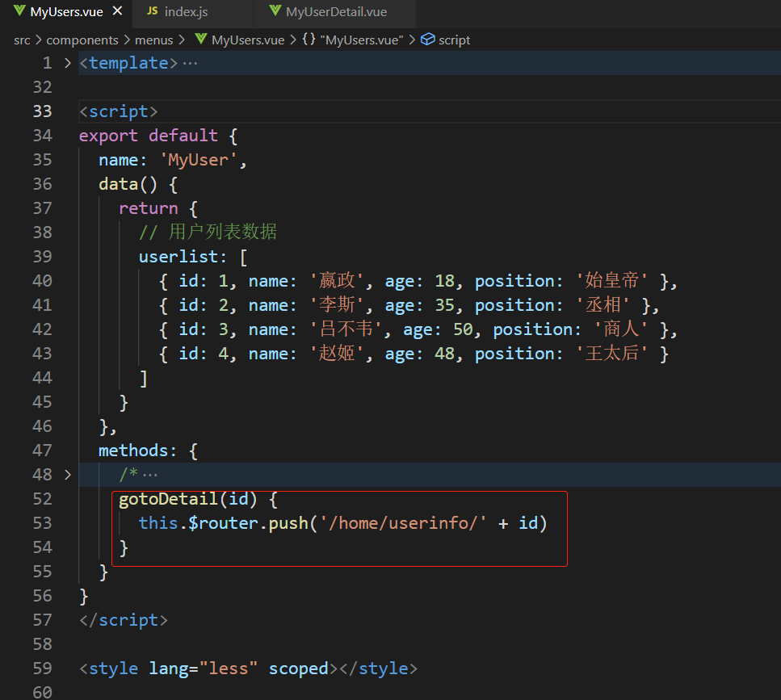Click the age value 50 on line 42
Image resolution: width=781 pixels, height=700 pixels.
(463, 329)
